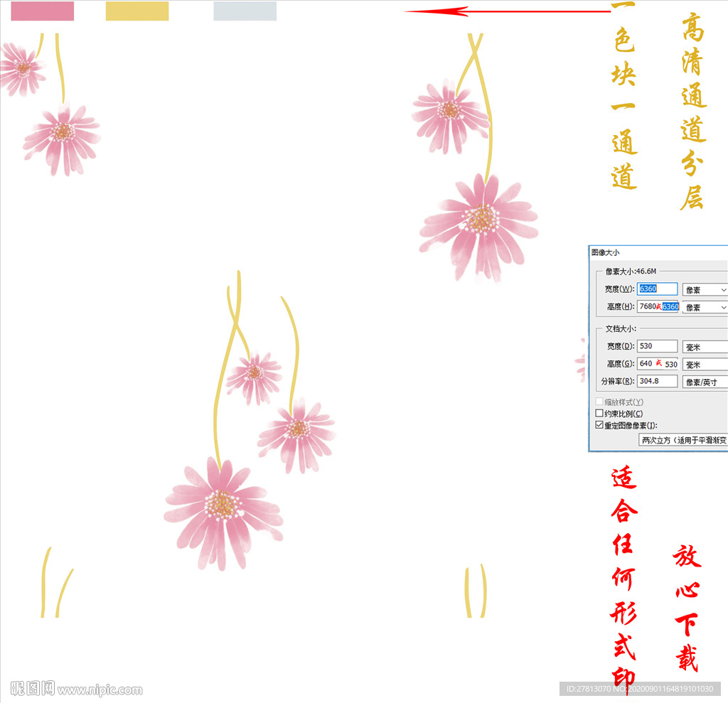Click the 宽度(W) field showing 6360

click(x=655, y=289)
